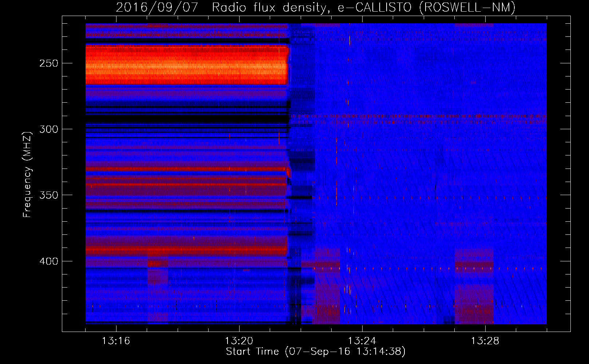Click the 300 frequency tick label
Screen dimensions: 589x364
click(49, 129)
